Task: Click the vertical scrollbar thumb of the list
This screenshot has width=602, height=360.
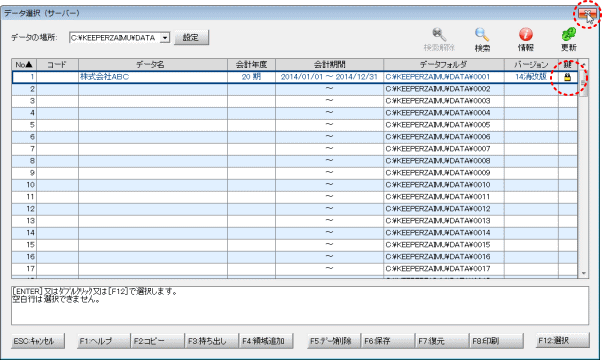Action: click(584, 83)
